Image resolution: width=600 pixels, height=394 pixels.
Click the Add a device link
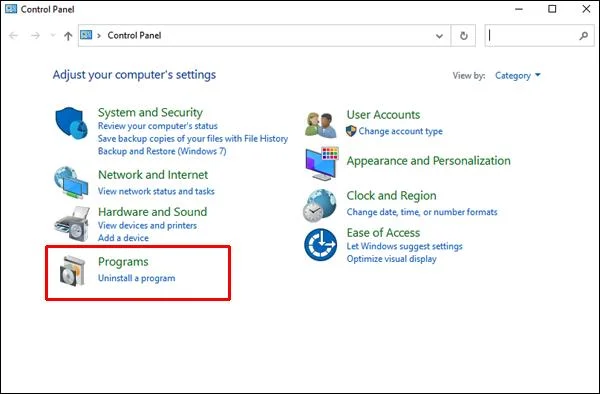123,238
